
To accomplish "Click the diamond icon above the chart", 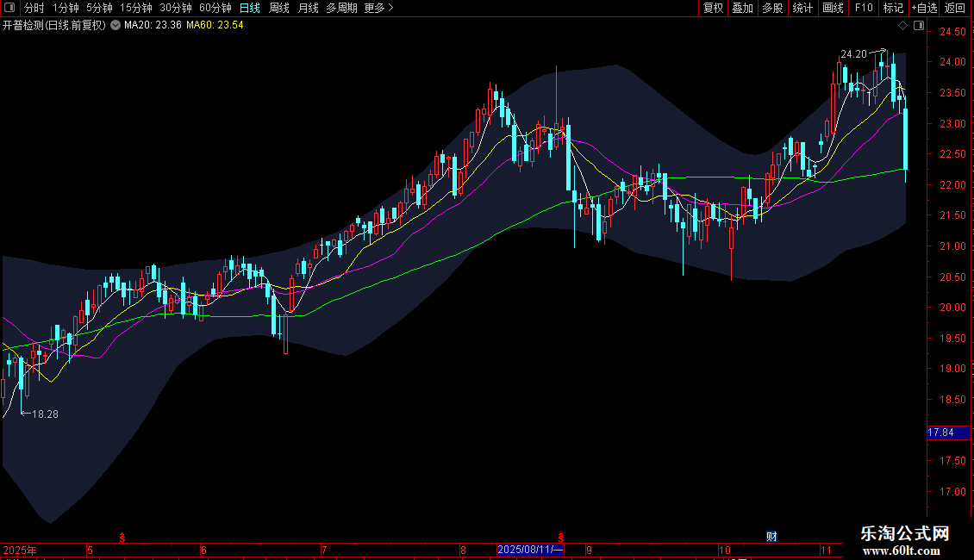I will coord(903,26).
